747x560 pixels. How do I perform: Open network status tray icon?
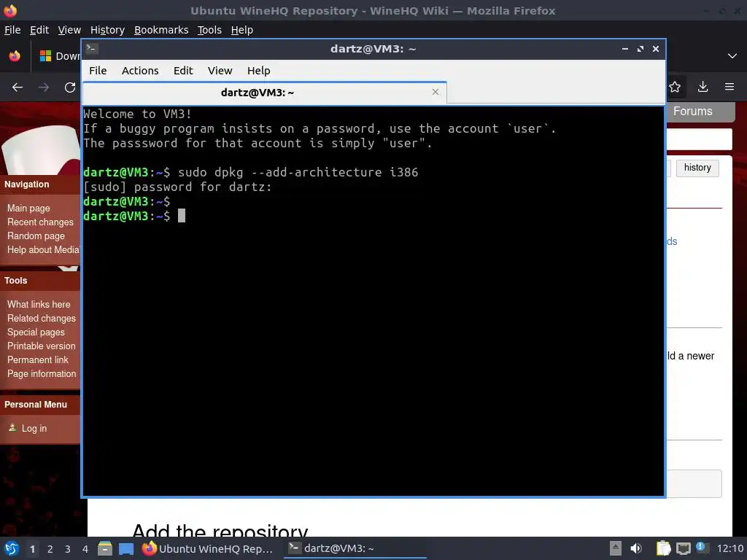[684, 548]
